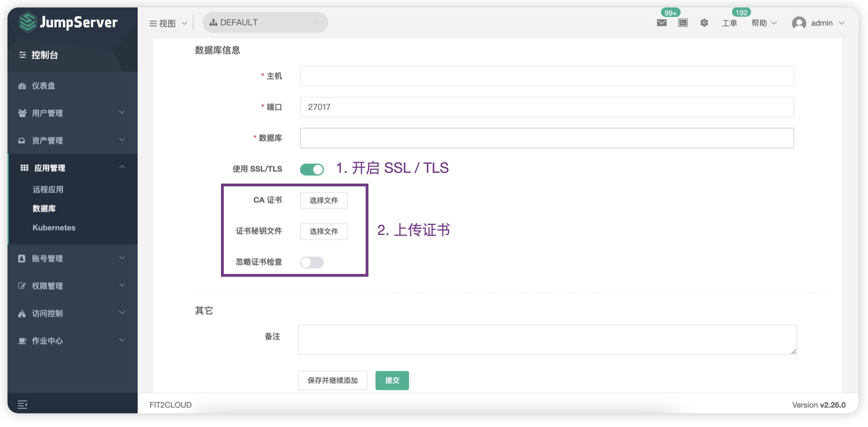Click the dashboard icon beside 仪表盘
868x427 pixels.
pos(23,85)
